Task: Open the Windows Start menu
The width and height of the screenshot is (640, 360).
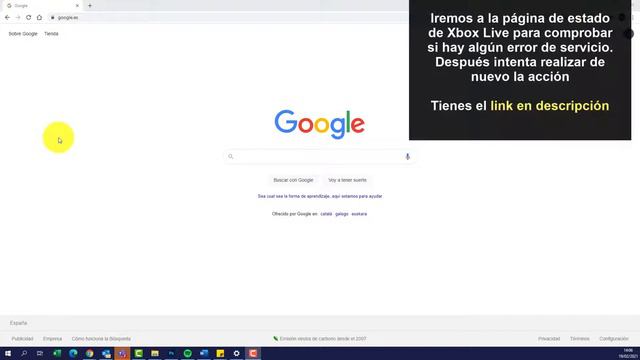Action: [x=8, y=353]
